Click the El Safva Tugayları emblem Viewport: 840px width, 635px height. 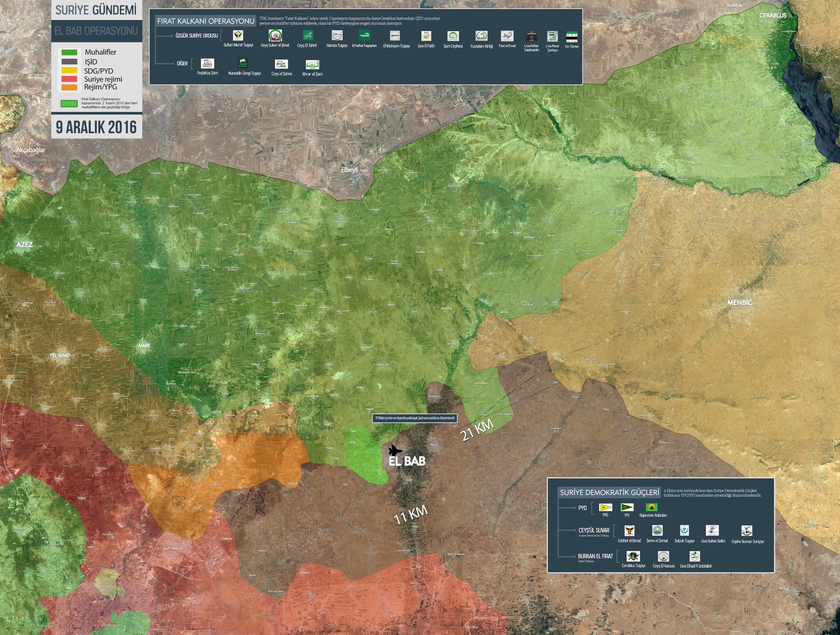pos(364,35)
